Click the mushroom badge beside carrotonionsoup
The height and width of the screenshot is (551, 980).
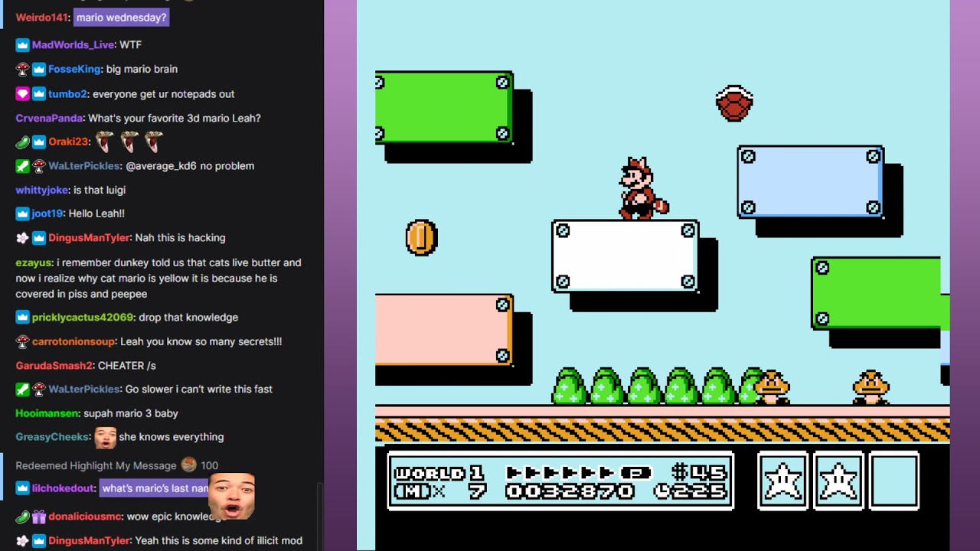coord(22,341)
